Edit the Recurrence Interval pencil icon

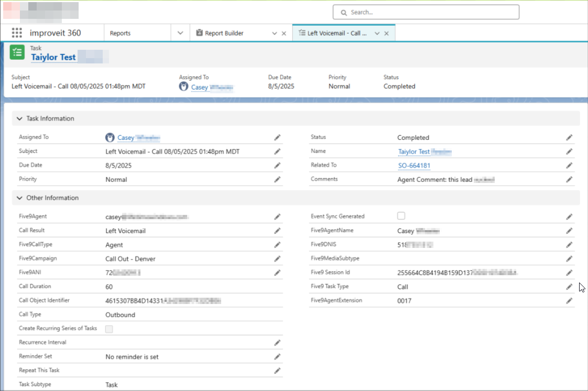[277, 343]
